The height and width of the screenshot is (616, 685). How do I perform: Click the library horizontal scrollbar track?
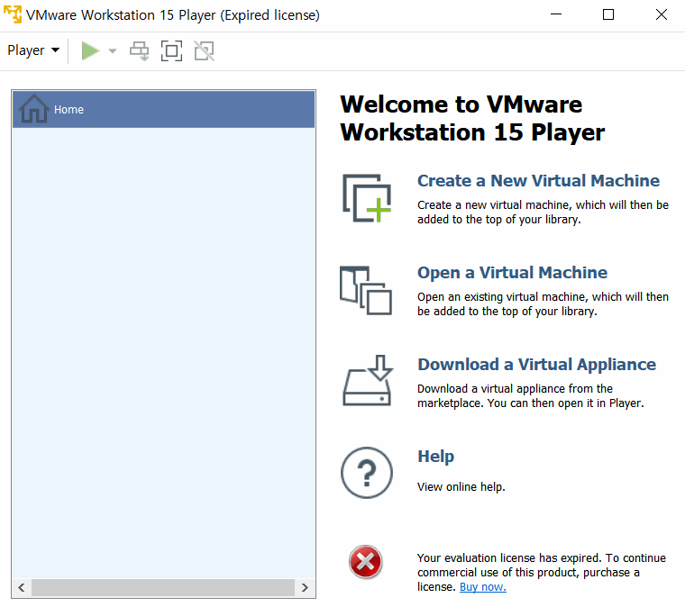click(163, 587)
